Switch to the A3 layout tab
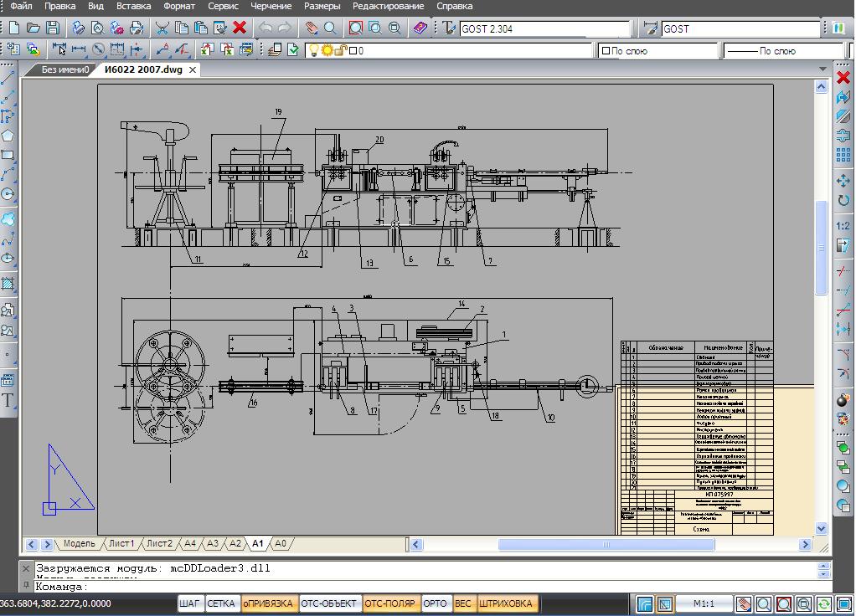The width and height of the screenshot is (856, 616). pyautogui.click(x=213, y=543)
